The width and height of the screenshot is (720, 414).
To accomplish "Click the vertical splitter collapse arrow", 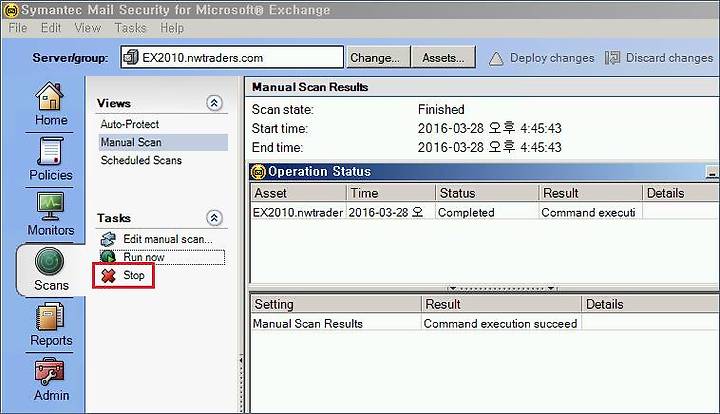I will [x=241, y=361].
